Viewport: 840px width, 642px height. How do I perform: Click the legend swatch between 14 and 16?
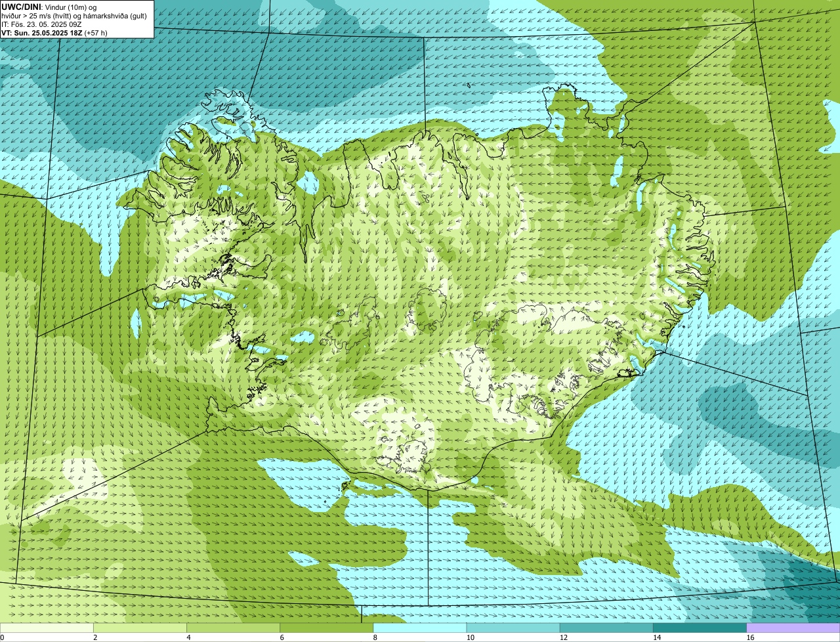700,628
